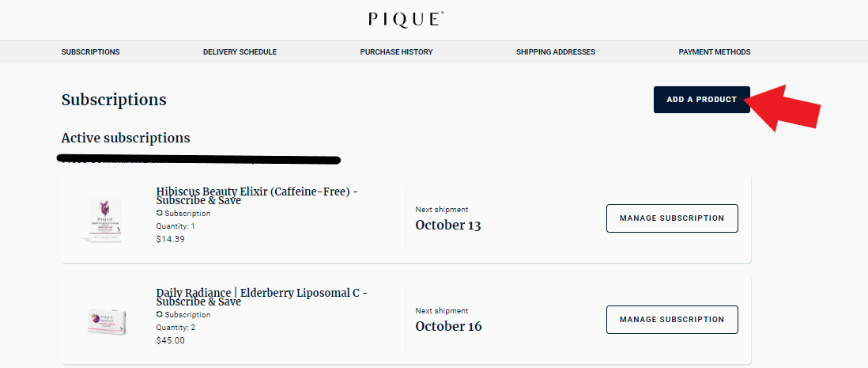Open the Daily Radiance Elderberry Liposomal C title
Image resolution: width=868 pixels, height=368 pixels.
point(262,298)
